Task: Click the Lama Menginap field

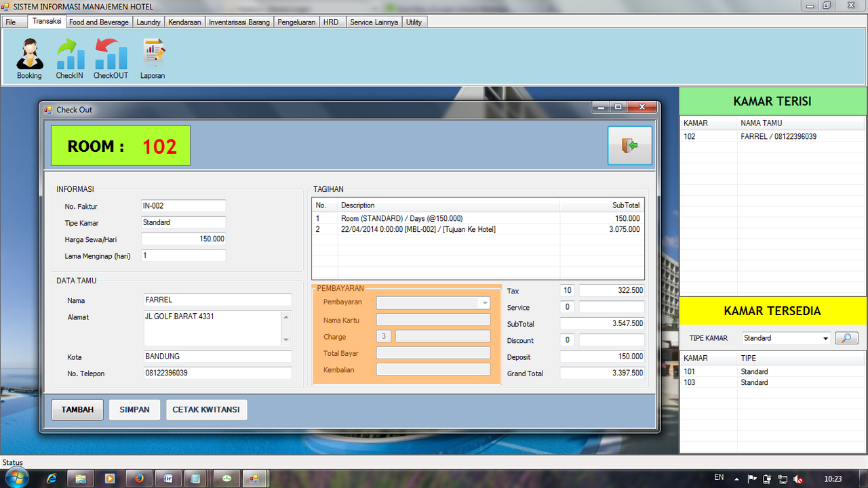Action: click(183, 256)
